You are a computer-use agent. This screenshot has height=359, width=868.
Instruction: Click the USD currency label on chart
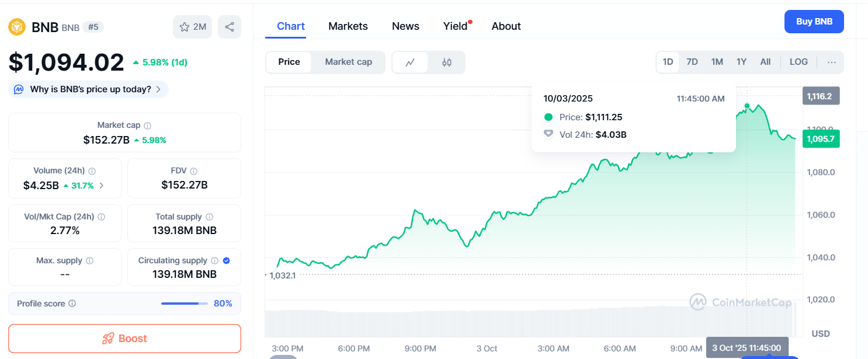coord(821,334)
